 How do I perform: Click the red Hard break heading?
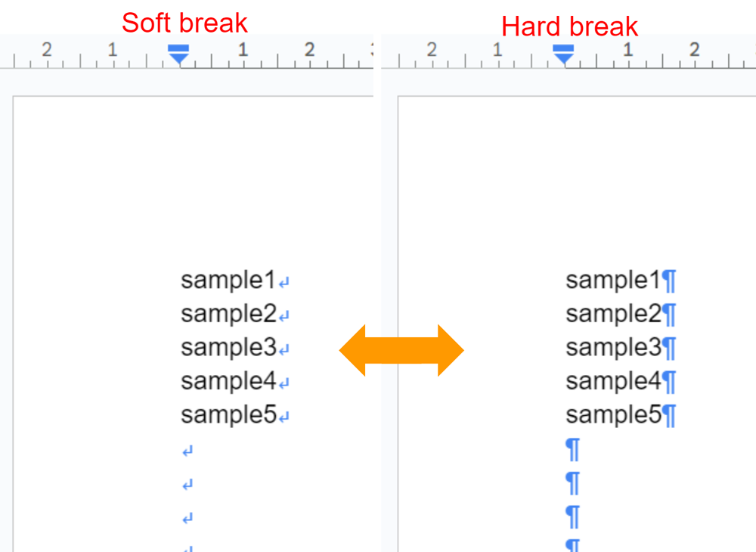coord(569,26)
